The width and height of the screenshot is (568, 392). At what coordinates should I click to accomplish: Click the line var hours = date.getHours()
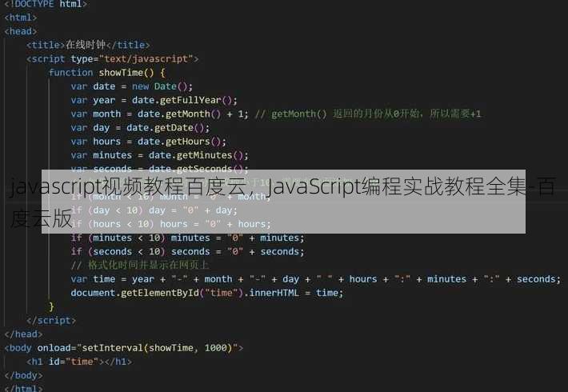tap(148, 142)
